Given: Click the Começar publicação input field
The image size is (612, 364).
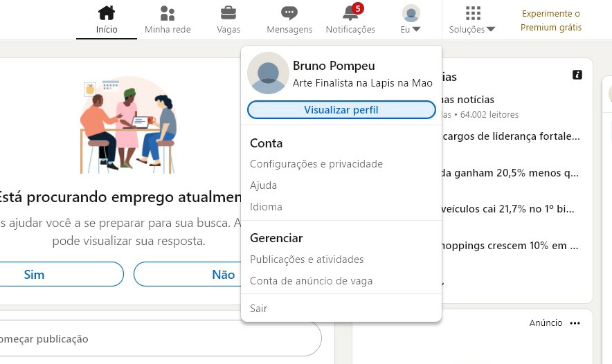Looking at the screenshot, I should 160,338.
